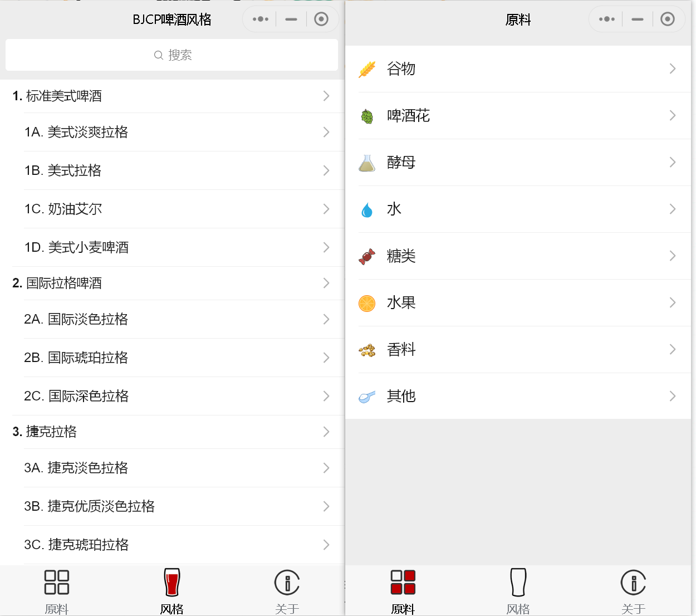
Task: Click the arrow on the 啤酒花 row
Action: [673, 115]
